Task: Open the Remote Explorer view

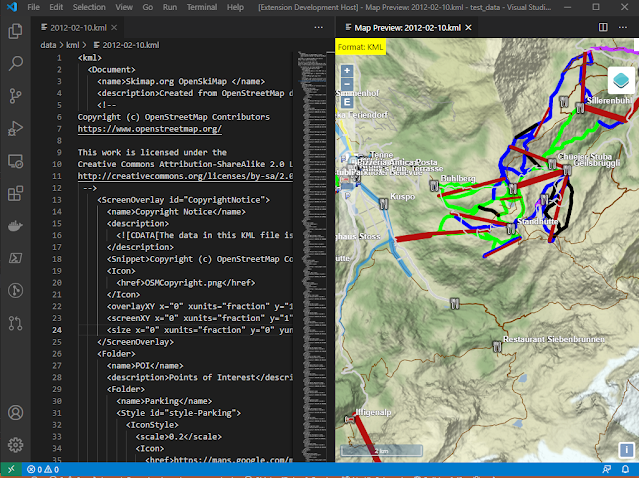Action: (x=15, y=161)
